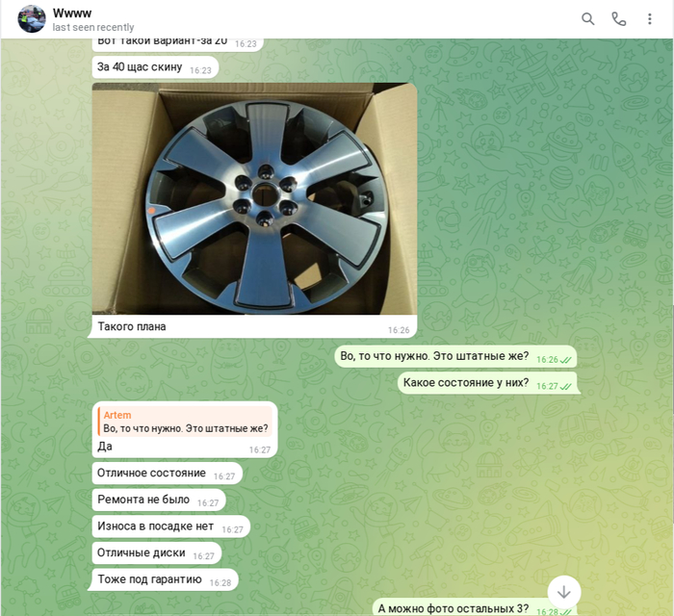Click the 'Во, то что нужно' sent message

click(x=434, y=357)
